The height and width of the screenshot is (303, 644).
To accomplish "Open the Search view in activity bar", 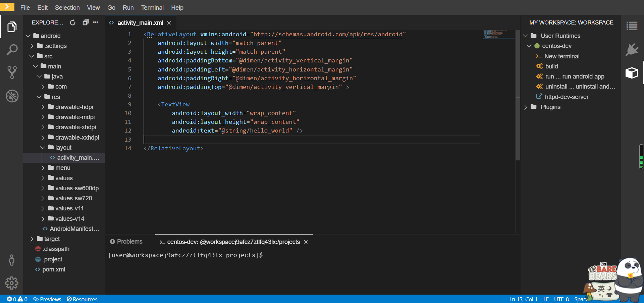I will point(12,50).
